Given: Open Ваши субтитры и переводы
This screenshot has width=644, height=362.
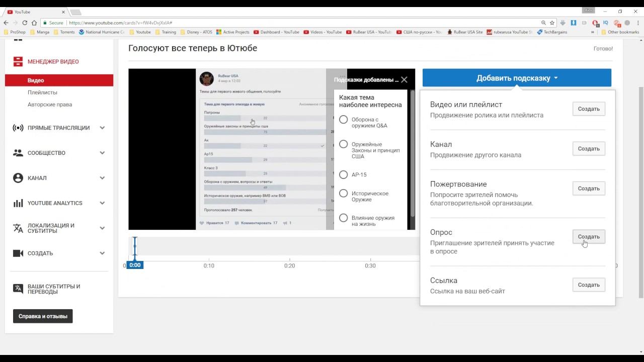Looking at the screenshot, I should tap(54, 289).
